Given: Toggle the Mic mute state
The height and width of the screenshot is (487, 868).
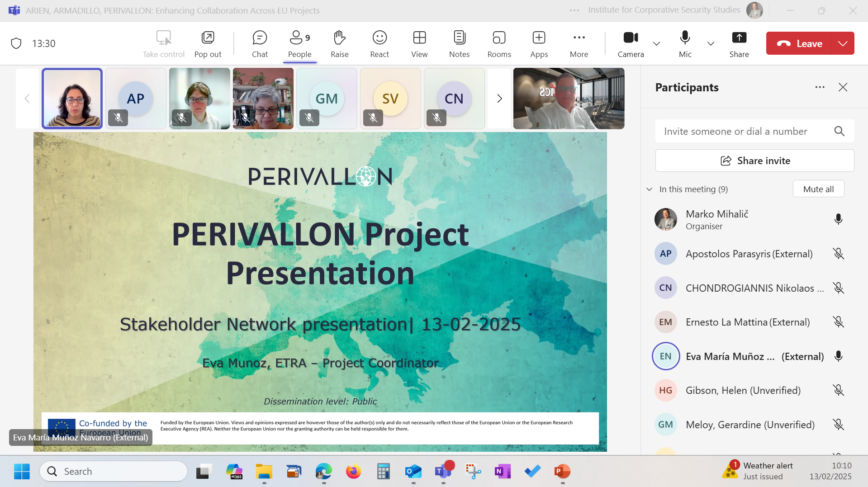Looking at the screenshot, I should pos(685,43).
